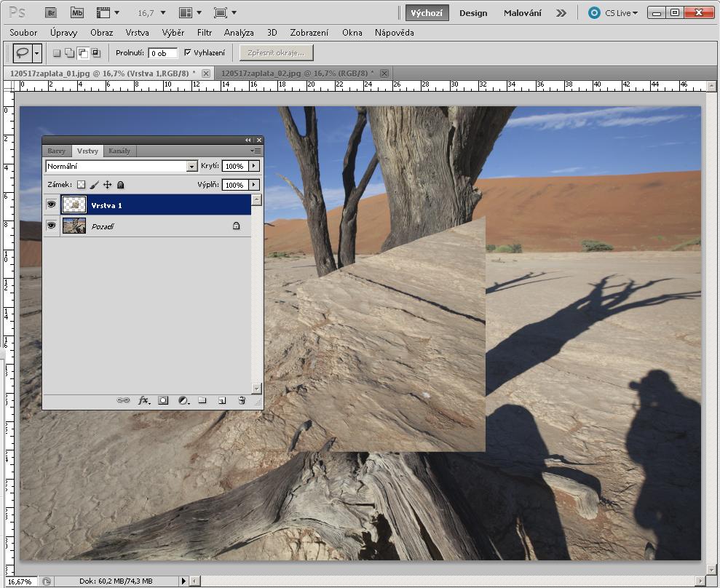Expand the Krytí opacity slider arrow
Screen dimensions: 720x588
click(254, 167)
